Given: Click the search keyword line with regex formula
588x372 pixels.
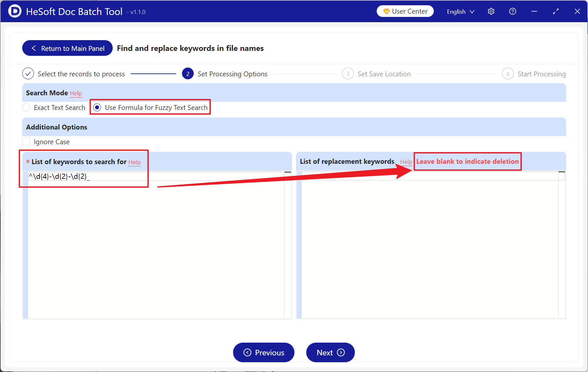Looking at the screenshot, I should [156, 177].
